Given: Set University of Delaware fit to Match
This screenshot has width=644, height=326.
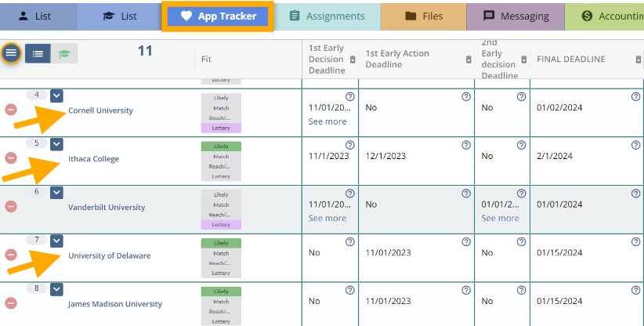Looking at the screenshot, I should point(221,253).
